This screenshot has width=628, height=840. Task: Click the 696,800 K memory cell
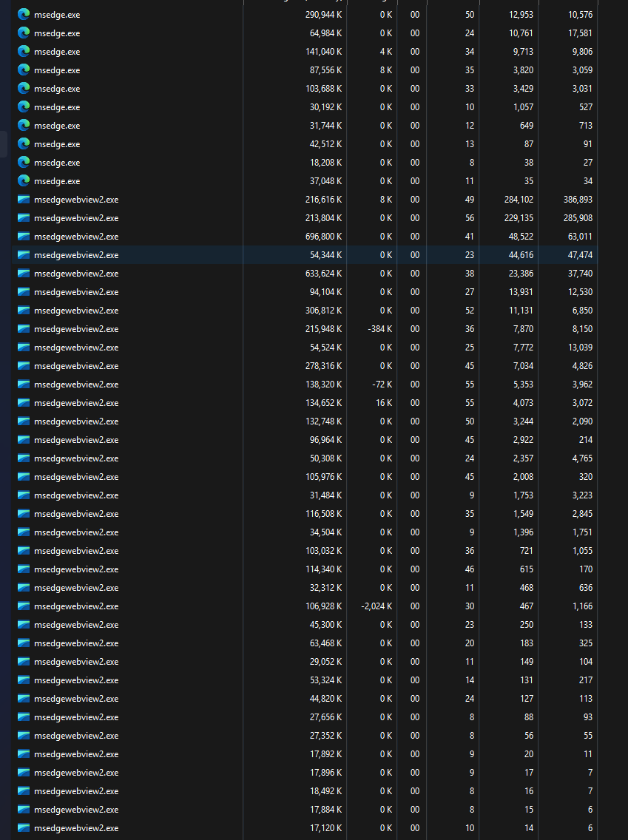pyautogui.click(x=323, y=237)
